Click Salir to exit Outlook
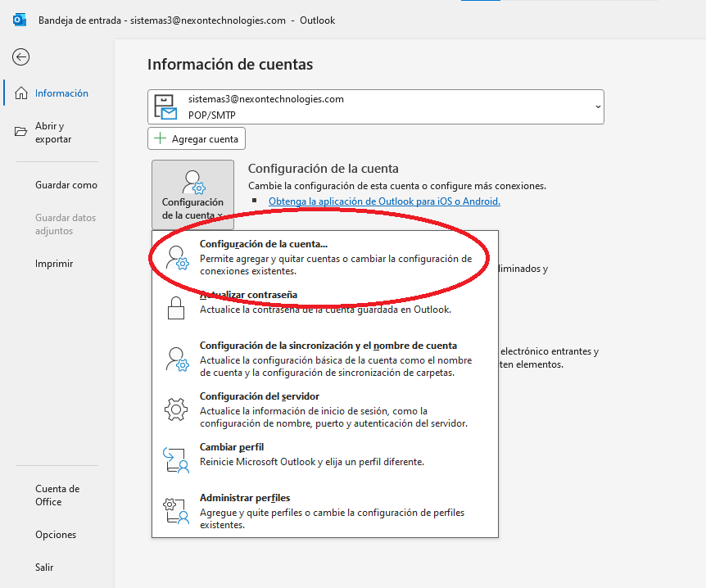706x588 pixels. 57,568
